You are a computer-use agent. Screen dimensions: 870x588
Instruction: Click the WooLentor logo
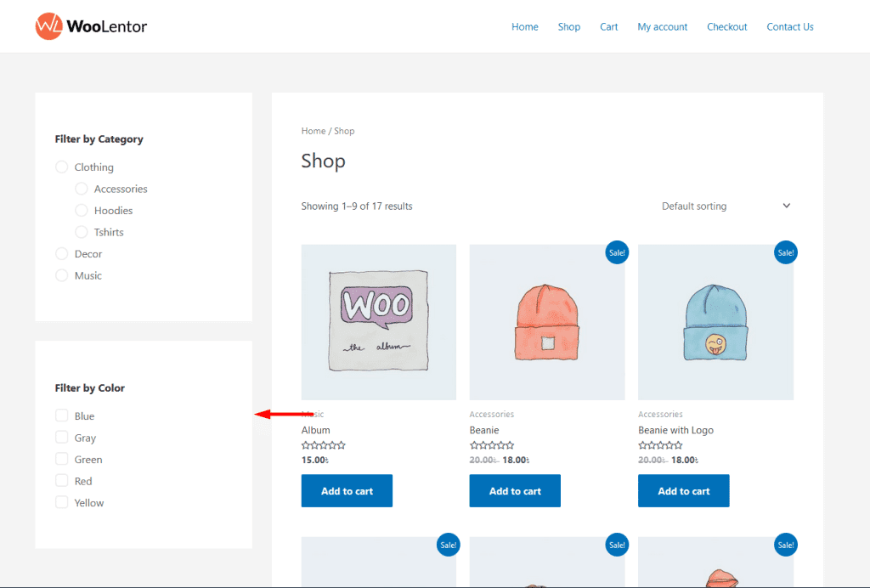coord(91,26)
